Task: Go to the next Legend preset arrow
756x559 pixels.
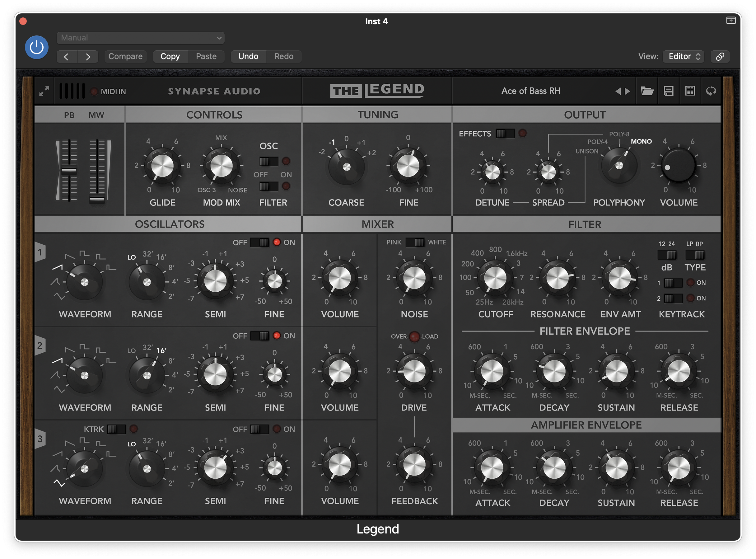Action: (628, 91)
